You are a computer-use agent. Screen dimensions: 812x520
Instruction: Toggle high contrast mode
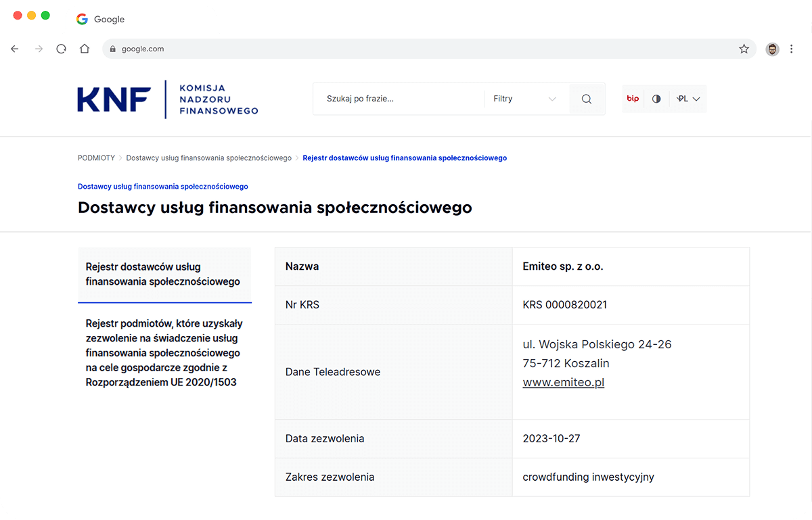coord(656,98)
